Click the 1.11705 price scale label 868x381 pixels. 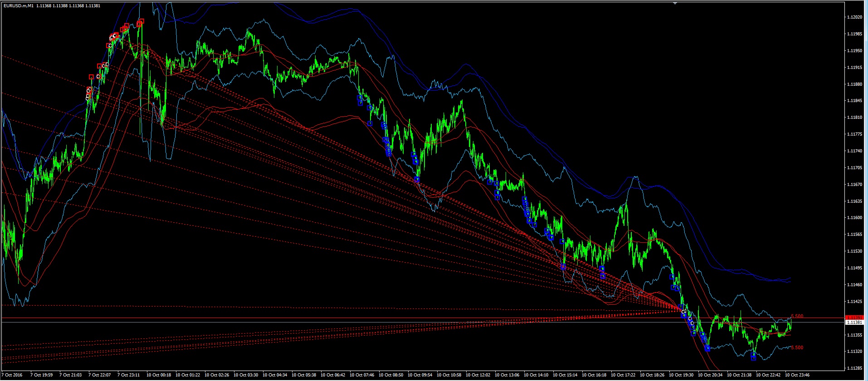[x=854, y=168]
